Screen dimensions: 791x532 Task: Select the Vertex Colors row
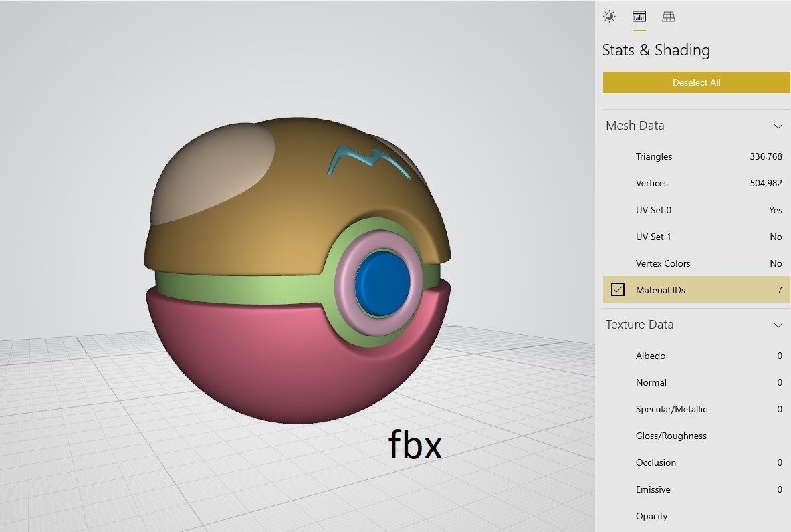(x=696, y=263)
